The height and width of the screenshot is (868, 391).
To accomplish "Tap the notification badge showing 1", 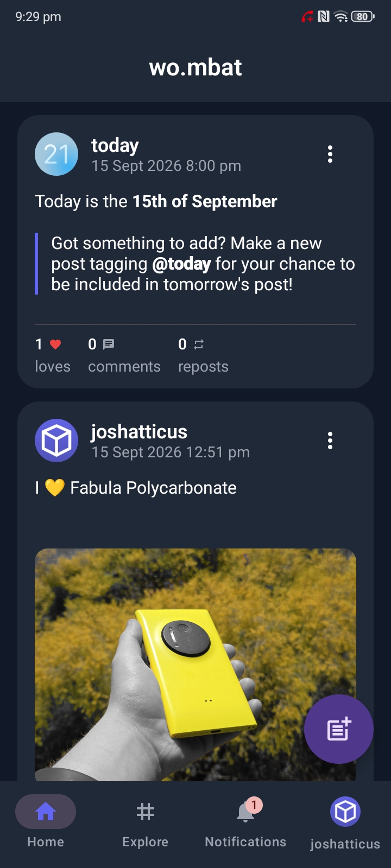I will coord(254,805).
